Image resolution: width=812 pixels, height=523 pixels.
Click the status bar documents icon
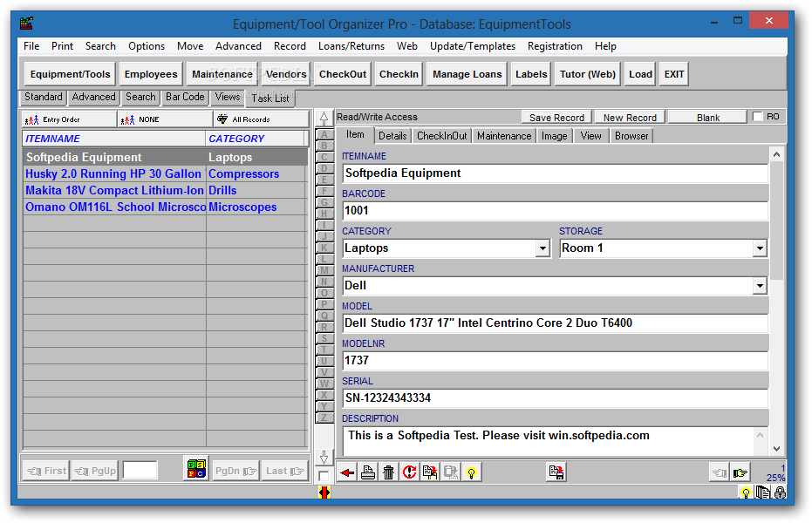coord(763,492)
